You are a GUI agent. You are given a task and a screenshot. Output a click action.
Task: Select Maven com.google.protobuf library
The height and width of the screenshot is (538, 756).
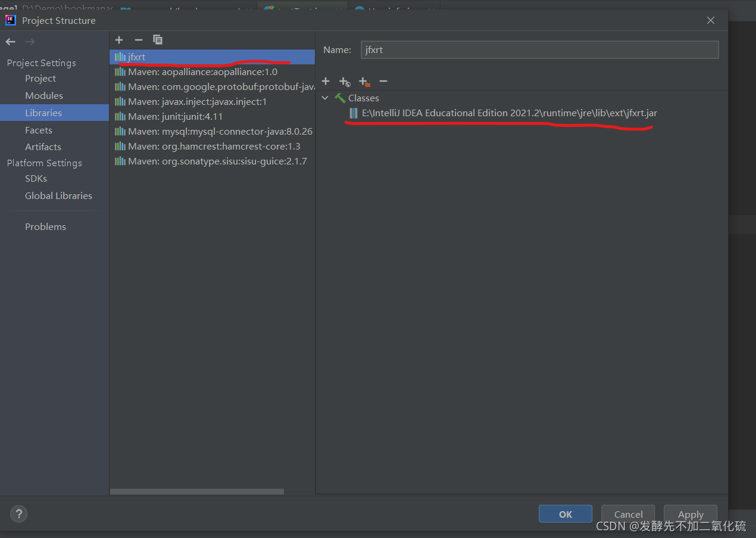[213, 87]
